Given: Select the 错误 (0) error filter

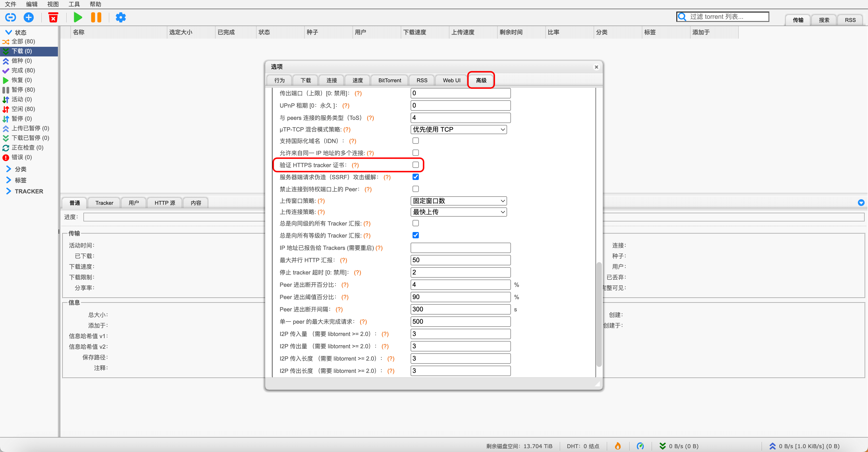Looking at the screenshot, I should coord(29,158).
